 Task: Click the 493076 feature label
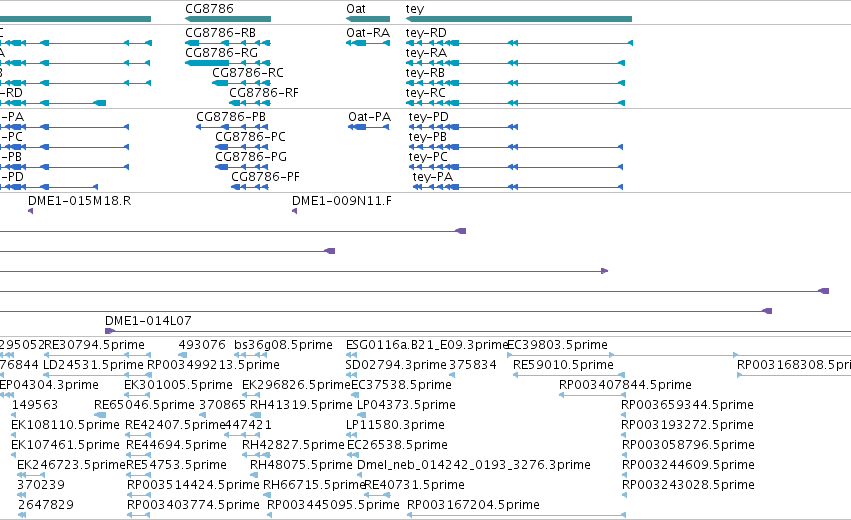202,345
